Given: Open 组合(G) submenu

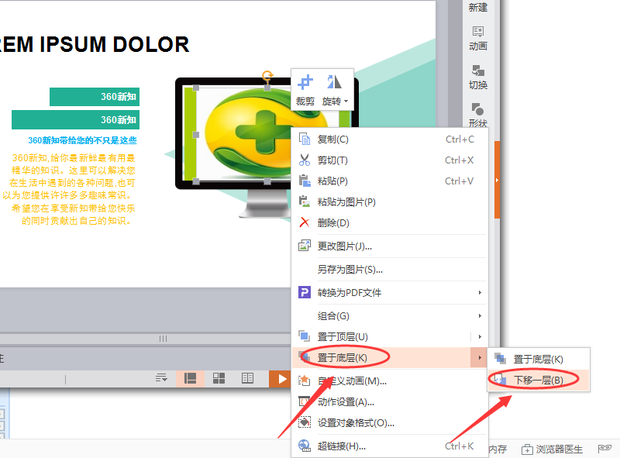Looking at the screenshot, I should [x=389, y=316].
